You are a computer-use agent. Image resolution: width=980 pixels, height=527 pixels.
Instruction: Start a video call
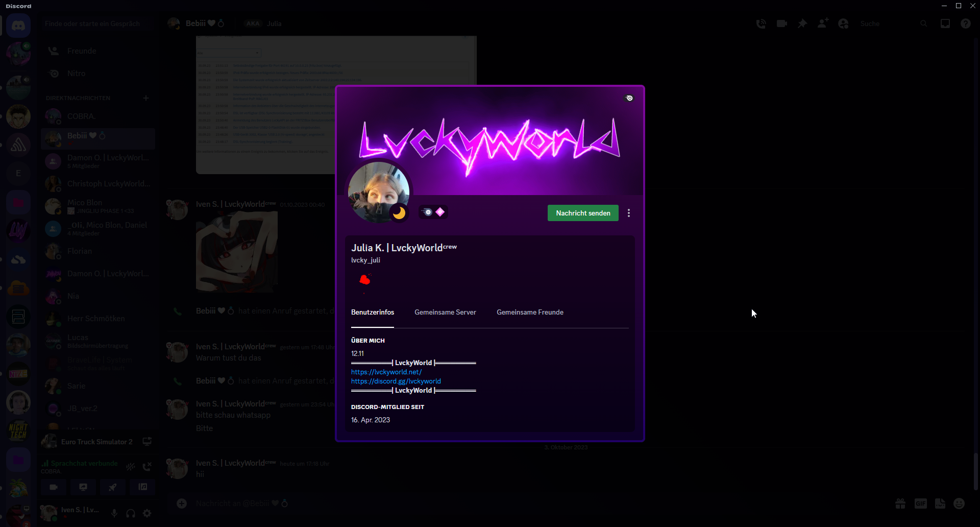tap(781, 23)
